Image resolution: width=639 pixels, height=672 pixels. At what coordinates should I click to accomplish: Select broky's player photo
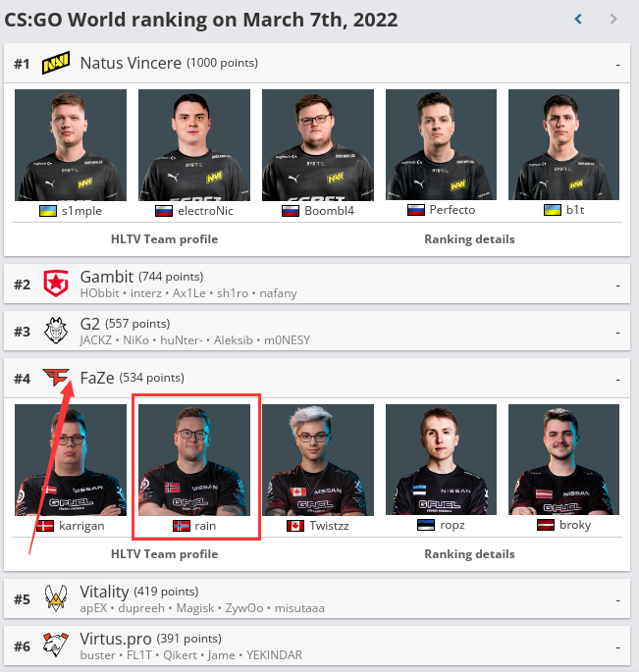point(564,459)
